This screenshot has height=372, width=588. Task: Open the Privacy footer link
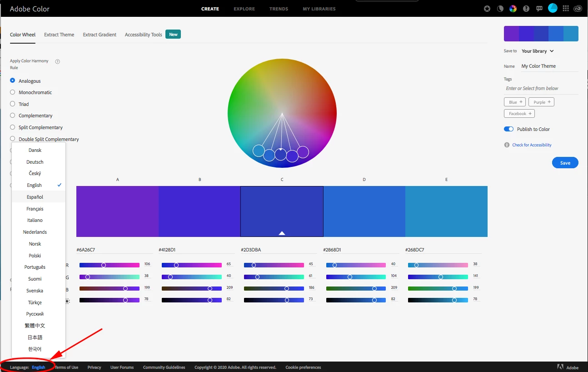pyautogui.click(x=95, y=367)
